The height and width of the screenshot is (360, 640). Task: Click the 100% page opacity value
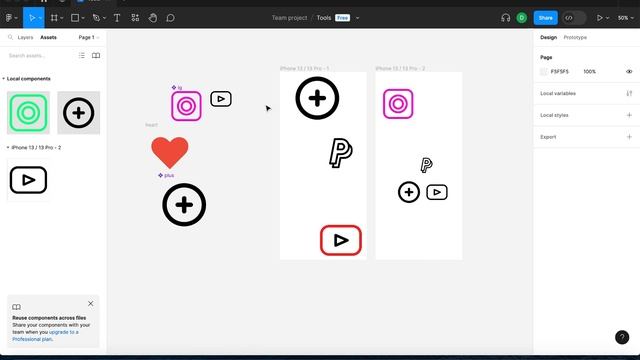pyautogui.click(x=589, y=71)
